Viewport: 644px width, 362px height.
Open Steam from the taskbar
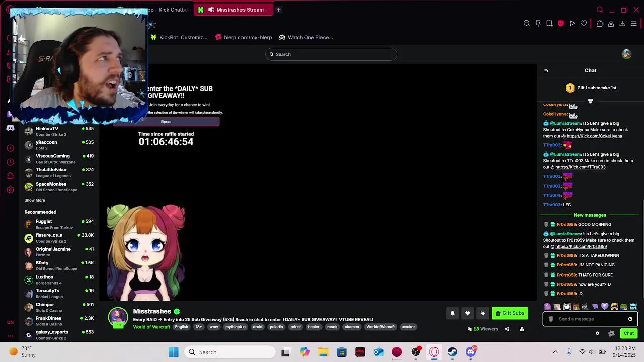pos(452,352)
